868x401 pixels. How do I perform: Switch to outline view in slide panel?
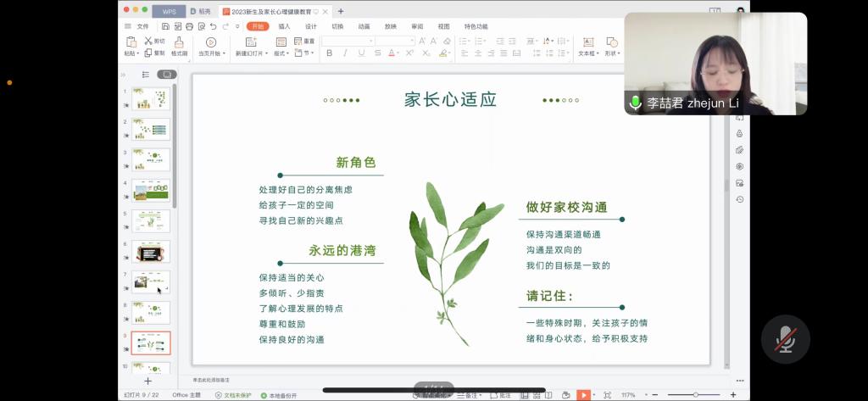[x=145, y=74]
